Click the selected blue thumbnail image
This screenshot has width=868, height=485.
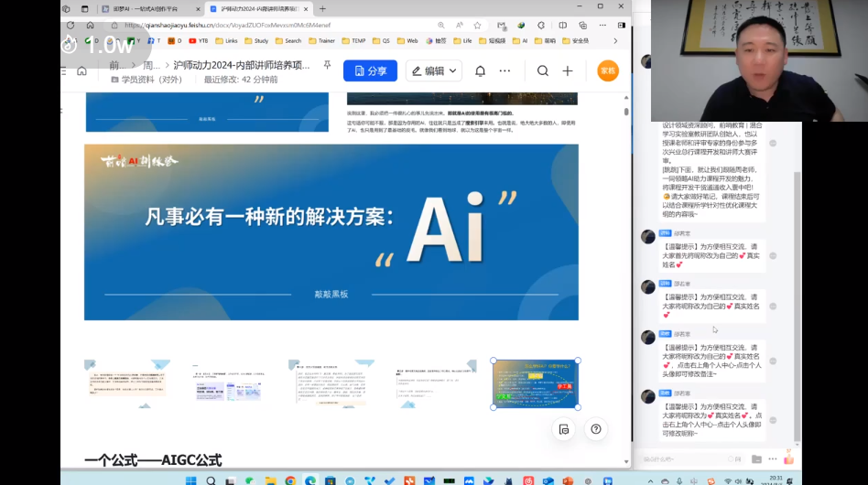point(536,383)
